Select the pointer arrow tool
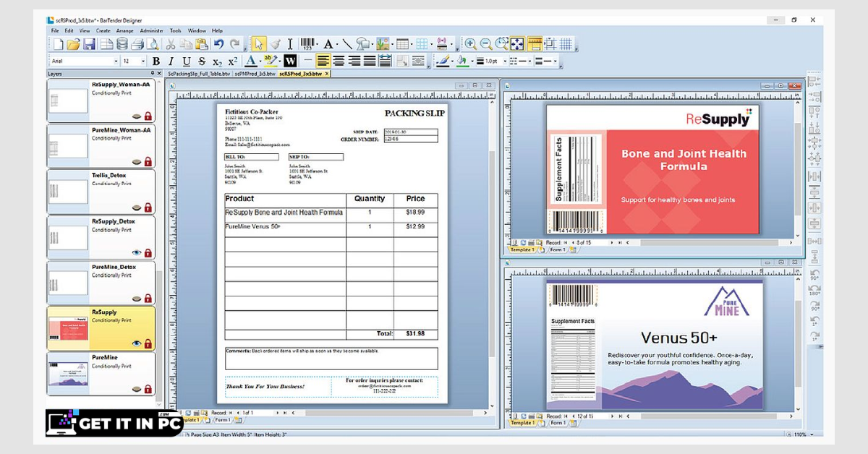This screenshot has width=868, height=454. [x=259, y=44]
